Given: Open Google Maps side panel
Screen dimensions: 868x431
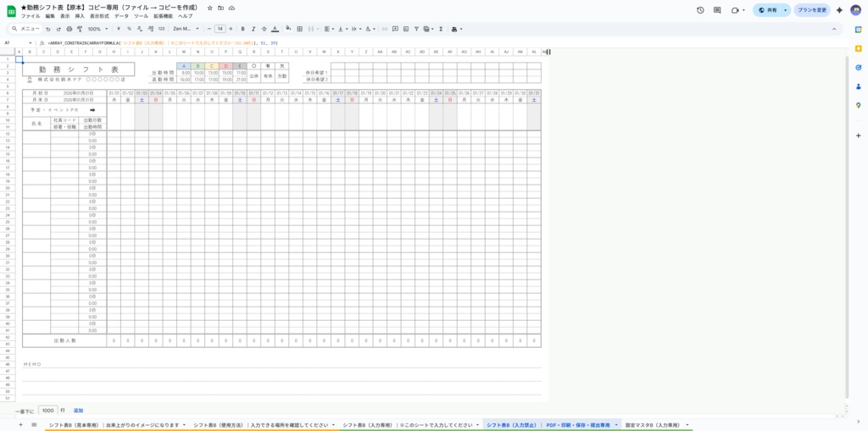Looking at the screenshot, I should point(858,105).
